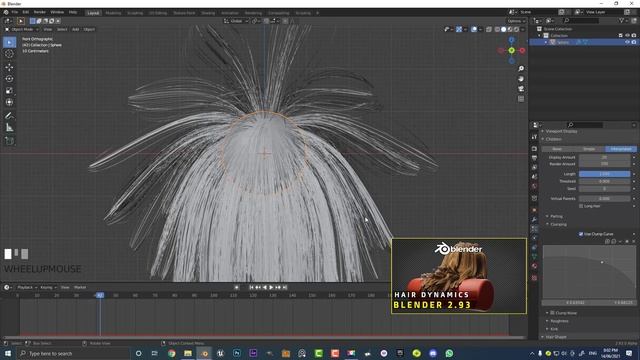Screen dimensions: 640x360
Task: Switch to the Modeling workspace tab
Action: point(113,13)
